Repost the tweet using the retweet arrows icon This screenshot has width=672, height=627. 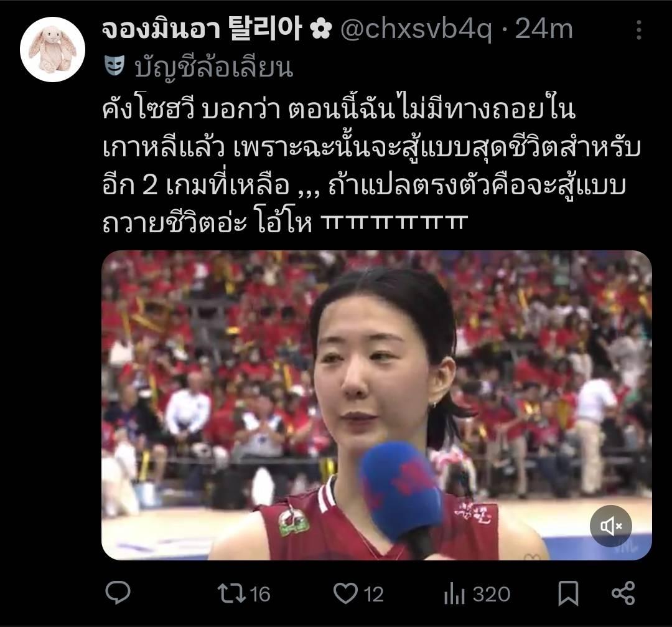(x=231, y=594)
